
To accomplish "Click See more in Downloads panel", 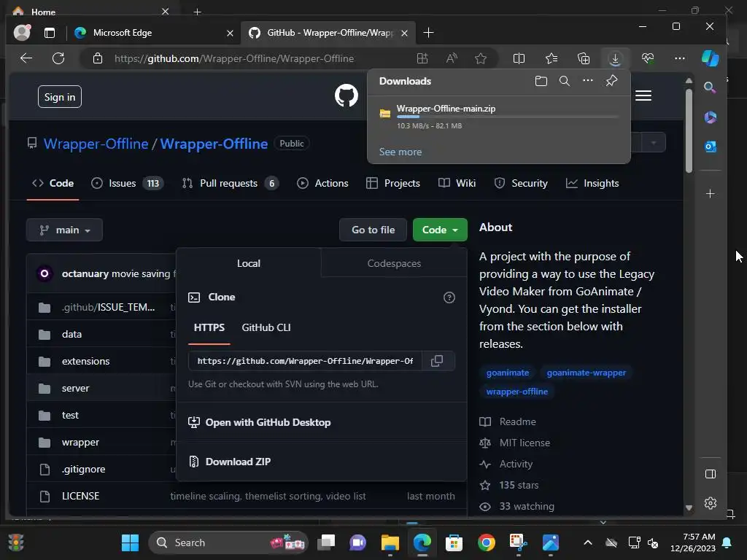I will [400, 152].
